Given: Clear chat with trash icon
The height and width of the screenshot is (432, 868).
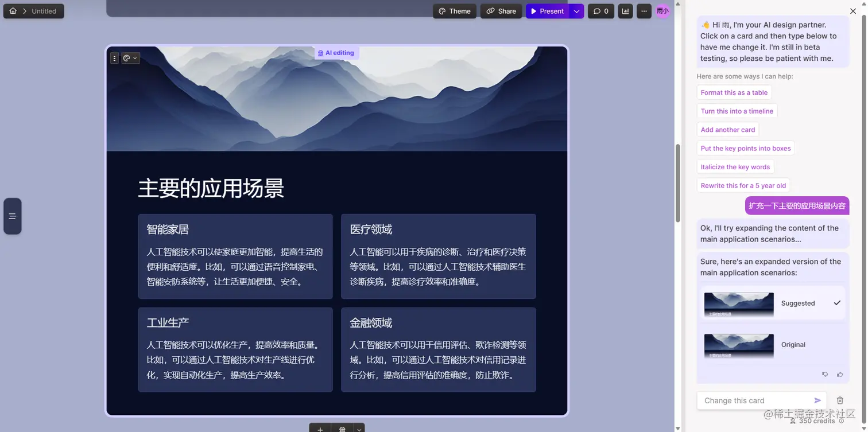Looking at the screenshot, I should (840, 400).
